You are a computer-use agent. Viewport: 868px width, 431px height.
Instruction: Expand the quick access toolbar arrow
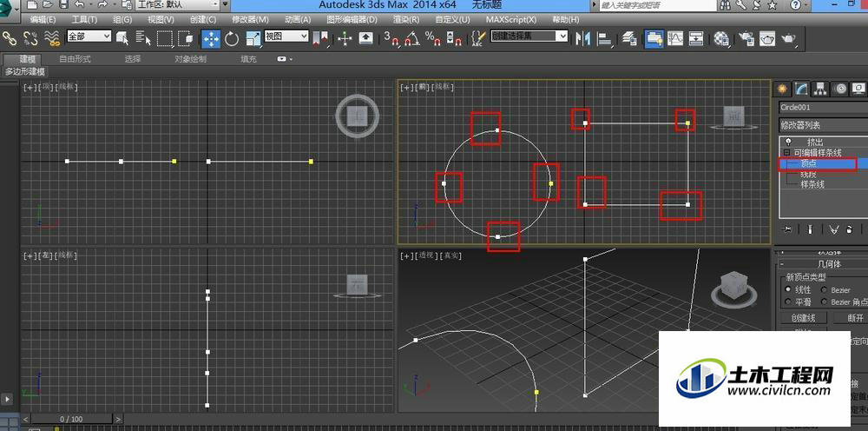[226, 4]
